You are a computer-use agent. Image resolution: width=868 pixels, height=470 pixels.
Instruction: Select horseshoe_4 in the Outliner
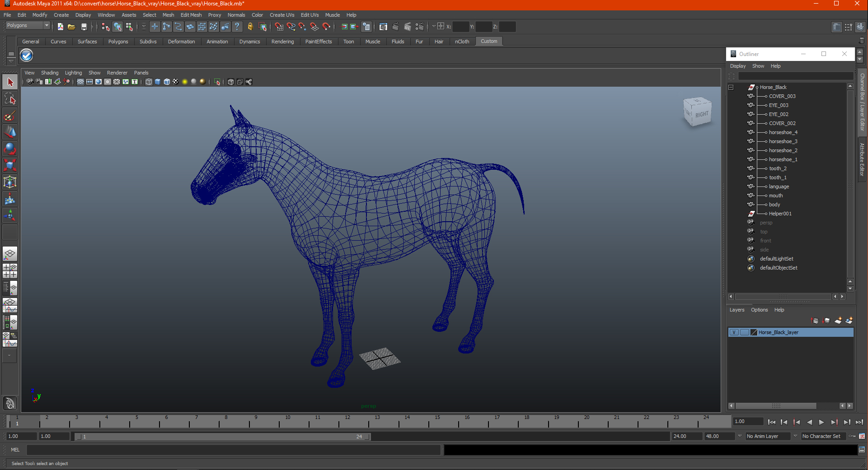tap(783, 132)
